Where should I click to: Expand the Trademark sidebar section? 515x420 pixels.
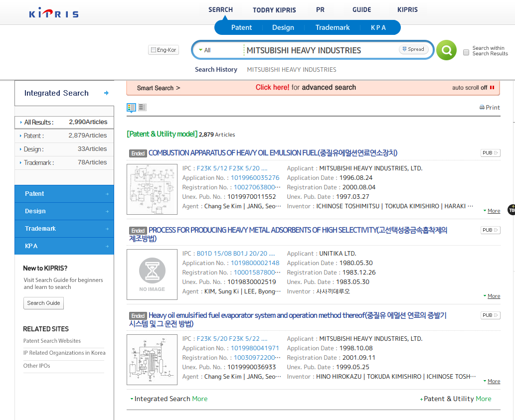click(x=64, y=228)
